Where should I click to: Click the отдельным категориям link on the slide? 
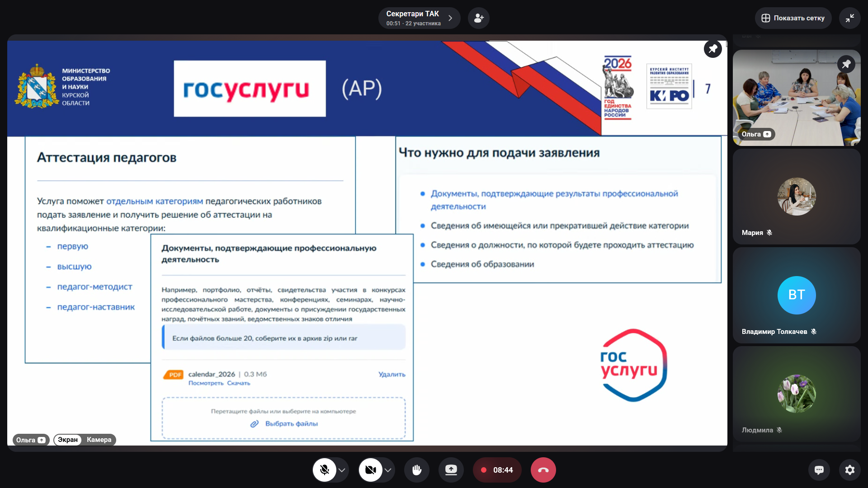(155, 201)
